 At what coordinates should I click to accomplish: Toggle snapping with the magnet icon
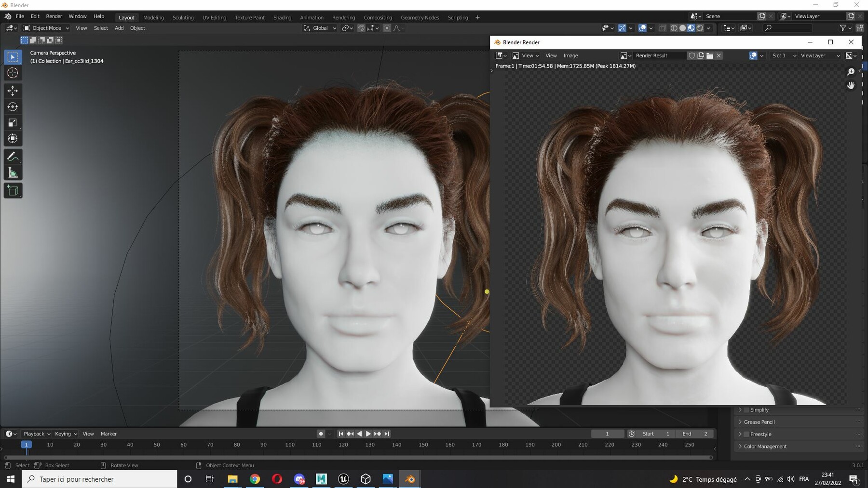click(361, 28)
